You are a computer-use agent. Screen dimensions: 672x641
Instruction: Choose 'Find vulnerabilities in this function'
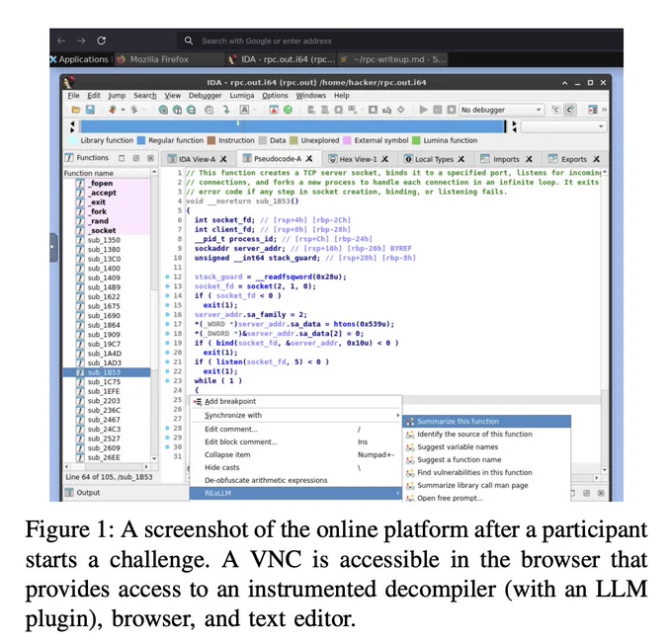click(x=487, y=473)
